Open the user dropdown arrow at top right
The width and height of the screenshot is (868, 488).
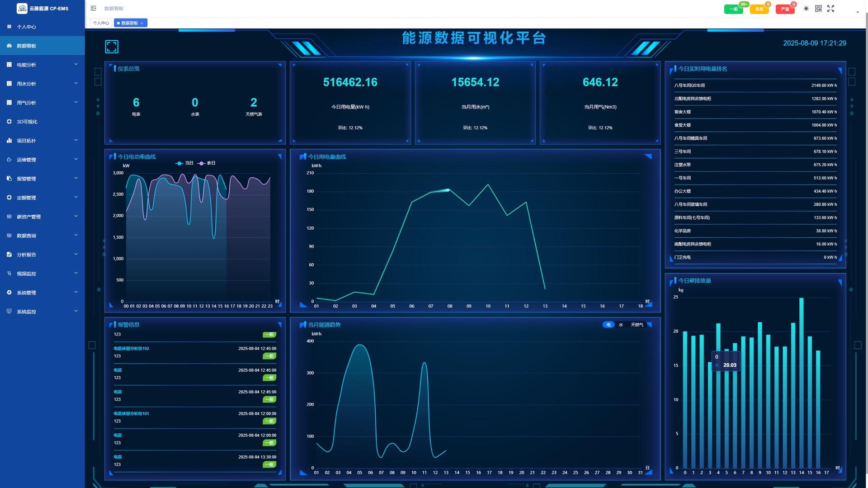[858, 12]
